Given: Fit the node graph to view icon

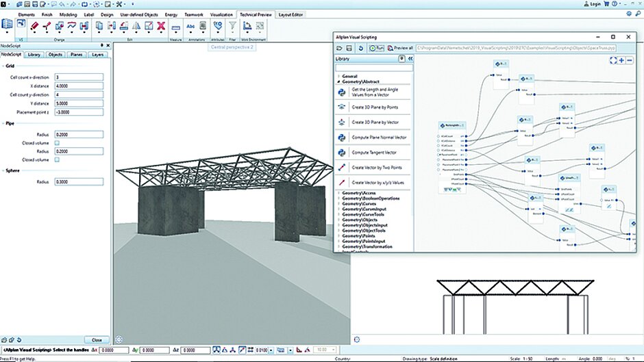Looking at the screenshot, I should pos(612,60).
